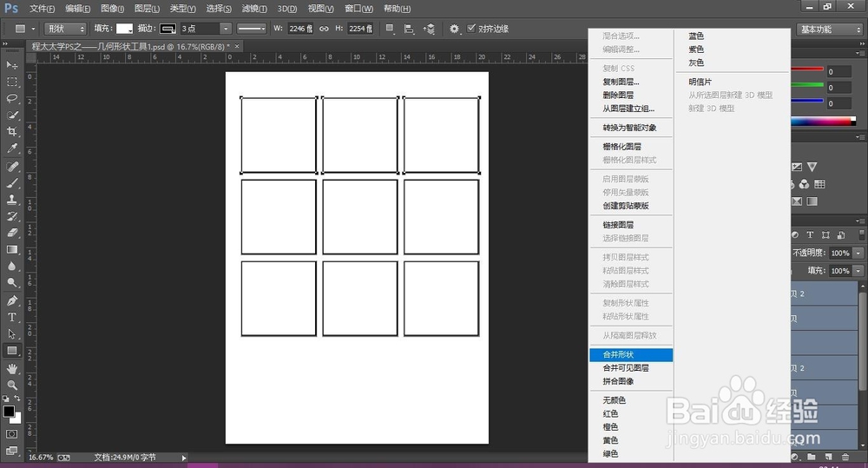868x468 pixels.
Task: Open the stroke width 3点 dropdown
Action: (x=226, y=29)
